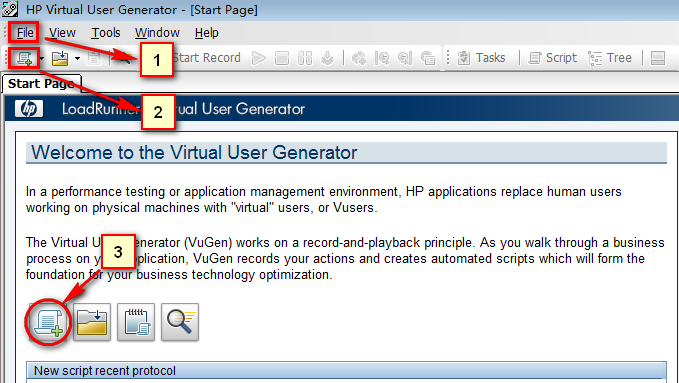This screenshot has width=679, height=383.
Task: Open the View menu
Action: pos(62,33)
